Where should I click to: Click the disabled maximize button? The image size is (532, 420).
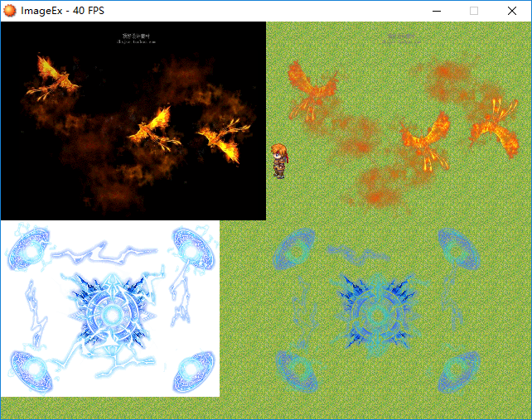(474, 11)
